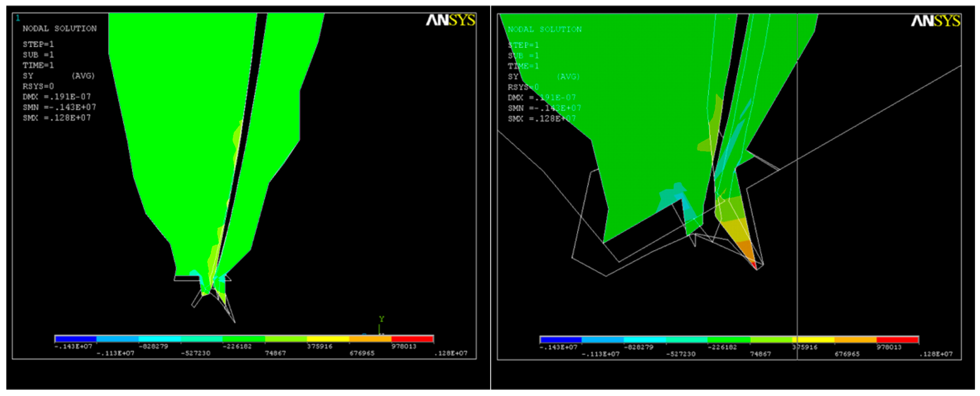The width and height of the screenshot is (980, 396).
Task: Select the -527230 legend value in left plot
Action: (x=196, y=353)
